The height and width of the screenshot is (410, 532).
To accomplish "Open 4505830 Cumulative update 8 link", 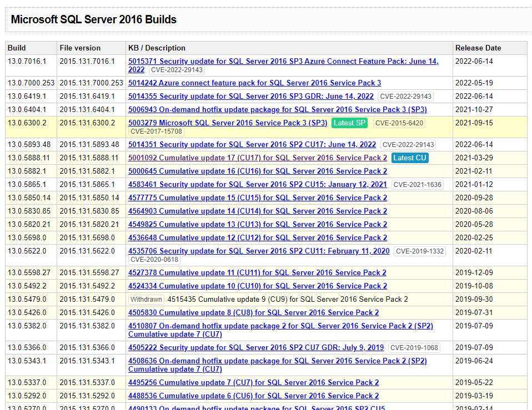I will coord(253,313).
